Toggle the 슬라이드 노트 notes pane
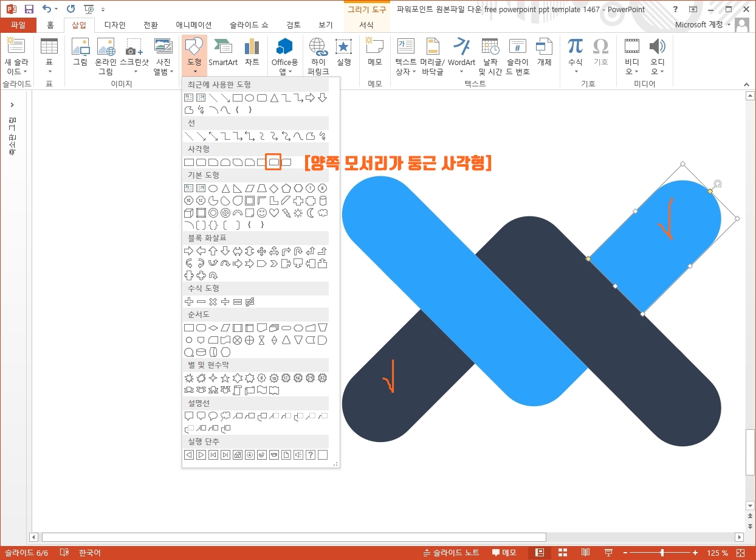The height and width of the screenshot is (560, 756). pyautogui.click(x=452, y=553)
